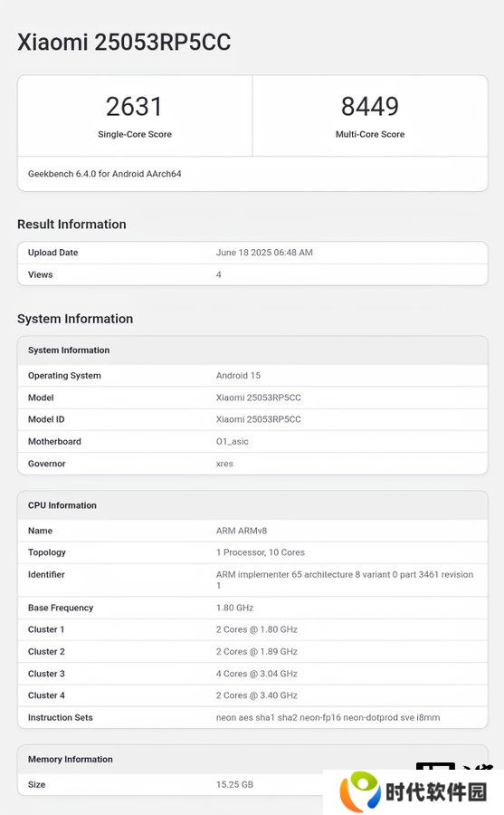This screenshot has width=504, height=815.
Task: Select the 8449 multi-core score value
Action: tap(370, 107)
